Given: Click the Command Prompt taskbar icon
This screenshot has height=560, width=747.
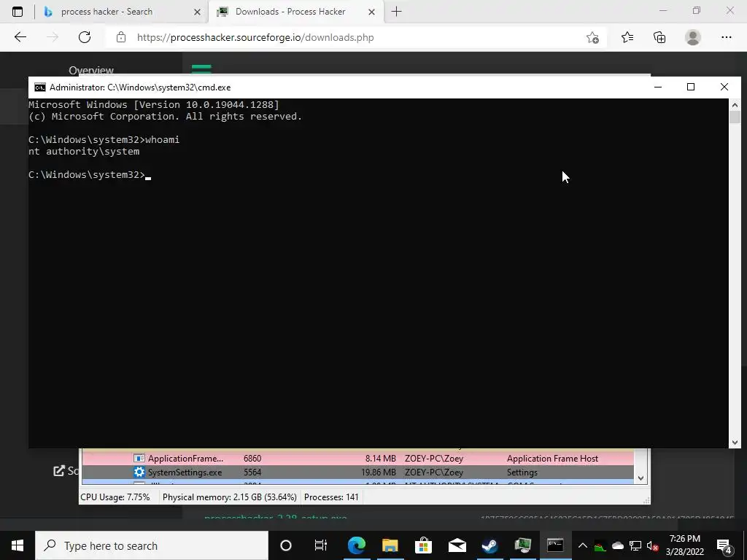Looking at the screenshot, I should coord(555,545).
